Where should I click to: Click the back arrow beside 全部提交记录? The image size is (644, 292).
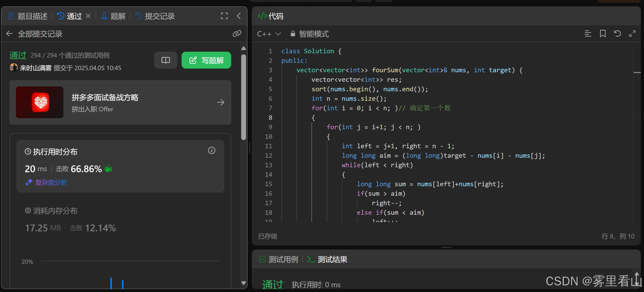(10, 34)
